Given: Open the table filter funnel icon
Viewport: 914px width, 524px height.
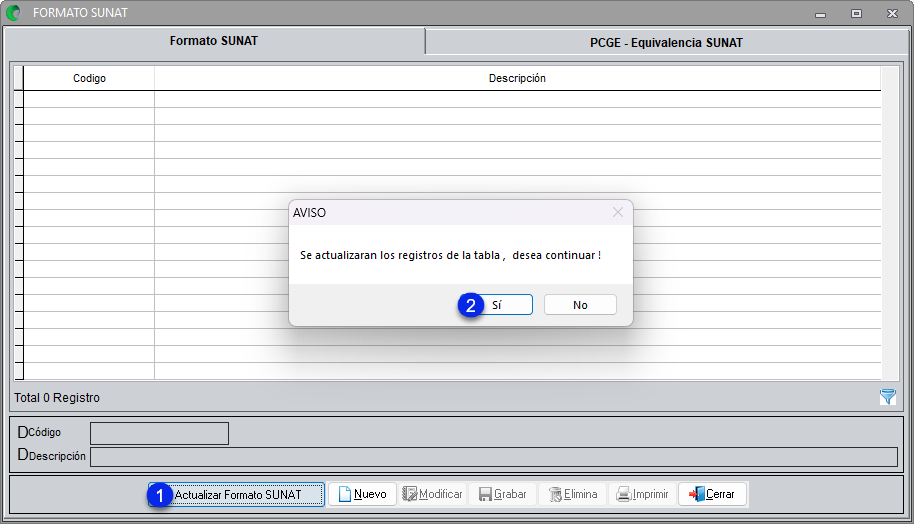Looking at the screenshot, I should coord(888,397).
